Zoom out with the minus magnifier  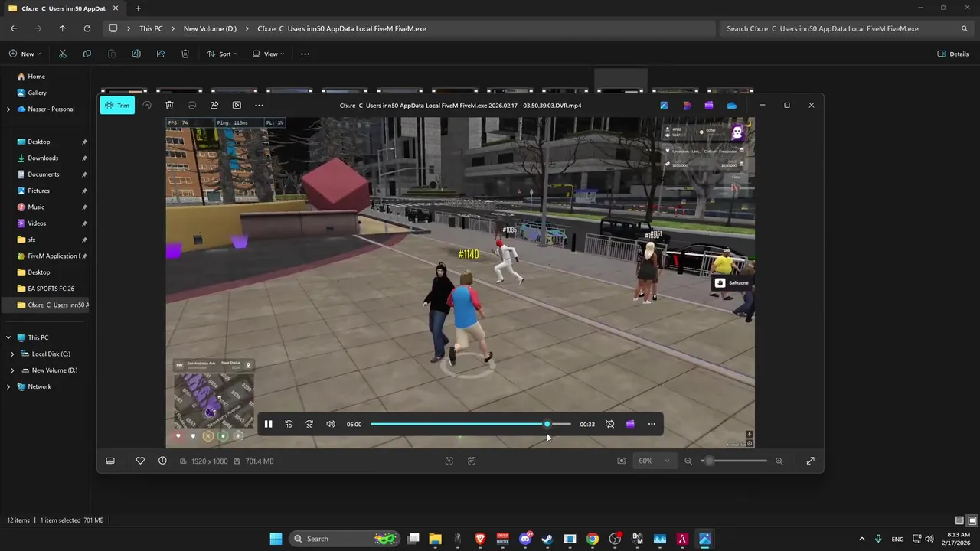click(688, 461)
